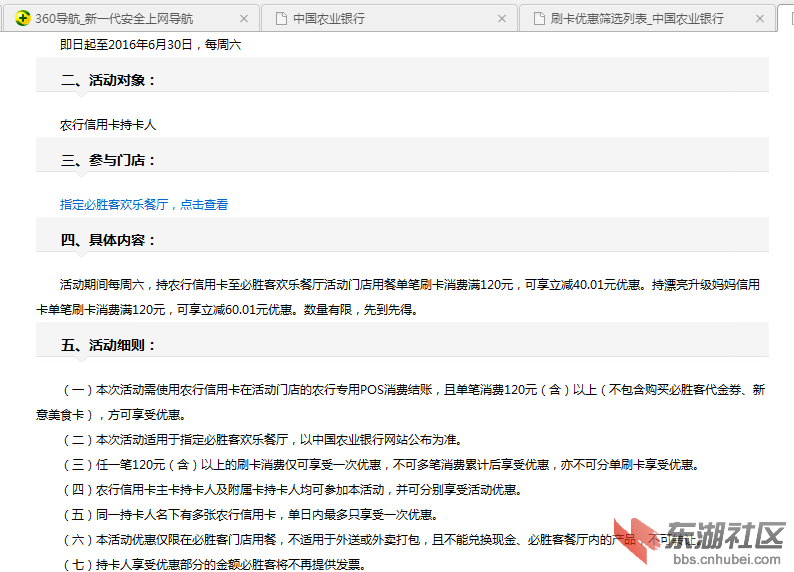Click the 360 favicon on first tab
The height and width of the screenshot is (572, 794).
pos(22,19)
